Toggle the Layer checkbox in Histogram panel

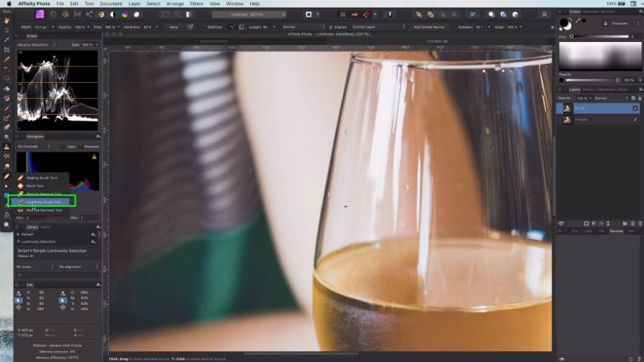(x=63, y=147)
